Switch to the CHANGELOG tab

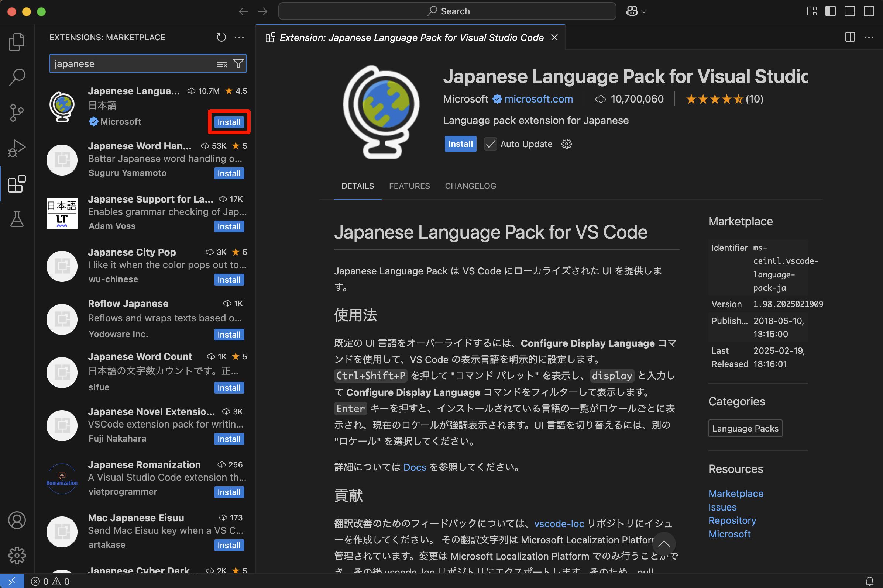pyautogui.click(x=471, y=186)
